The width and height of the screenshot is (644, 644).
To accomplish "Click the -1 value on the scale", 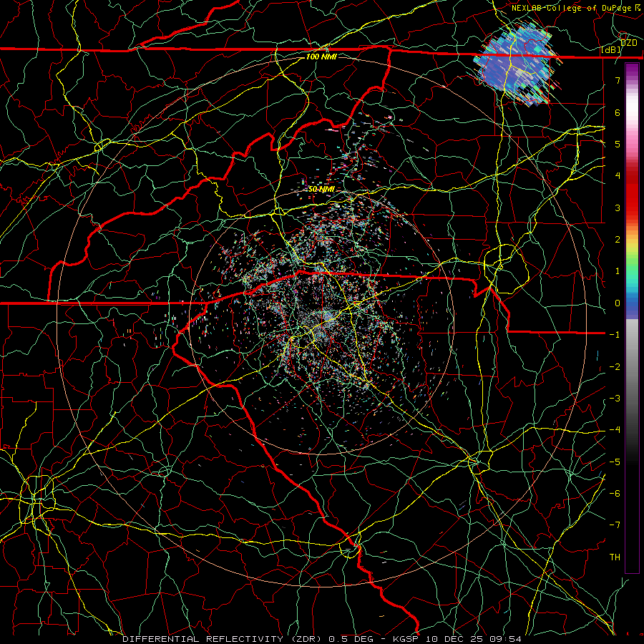I will click(615, 335).
